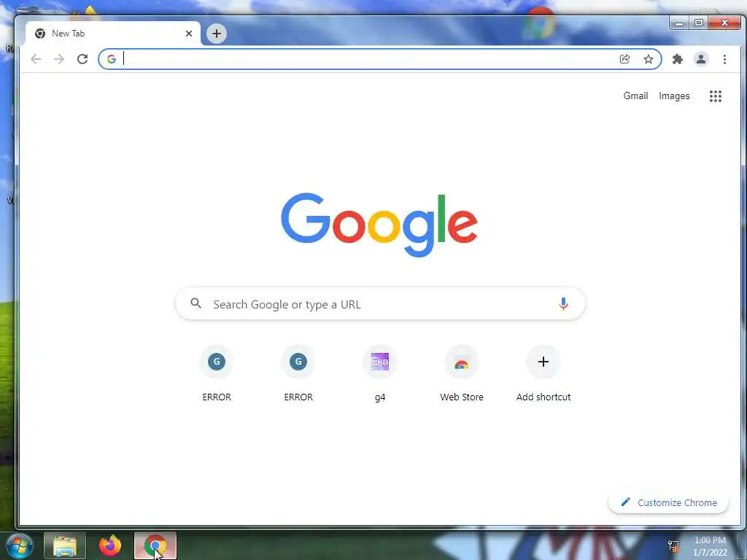Open the profile avatar icon

701,59
